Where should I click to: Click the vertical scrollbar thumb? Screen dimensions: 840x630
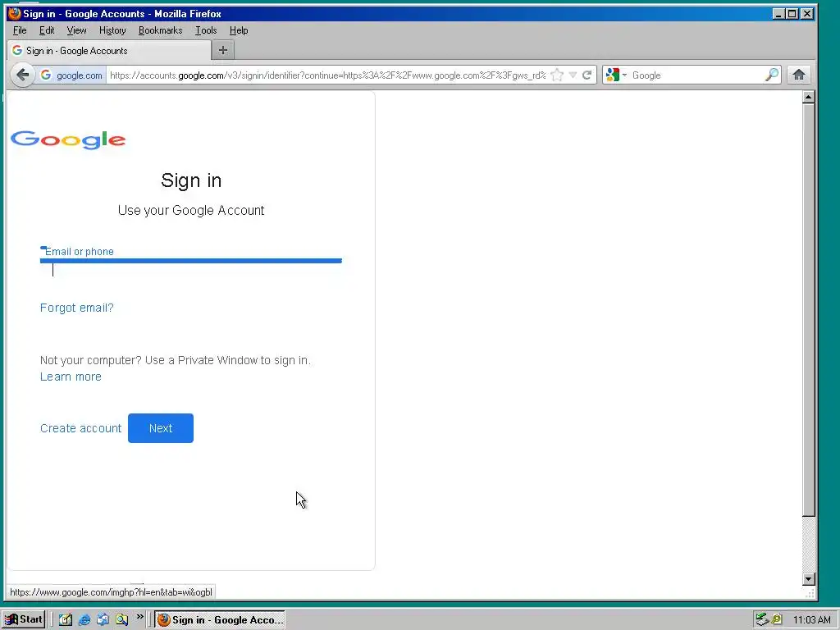tap(808, 310)
